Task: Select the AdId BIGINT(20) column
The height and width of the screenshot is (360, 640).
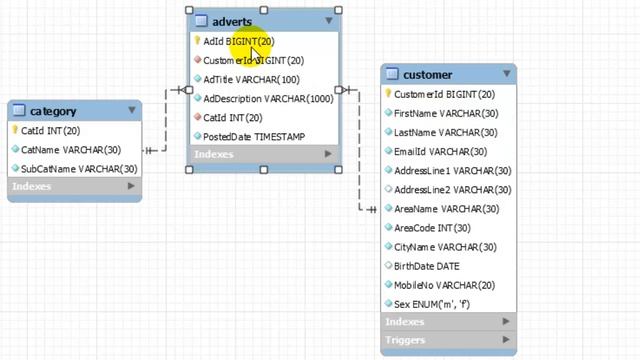Action: [x=239, y=41]
